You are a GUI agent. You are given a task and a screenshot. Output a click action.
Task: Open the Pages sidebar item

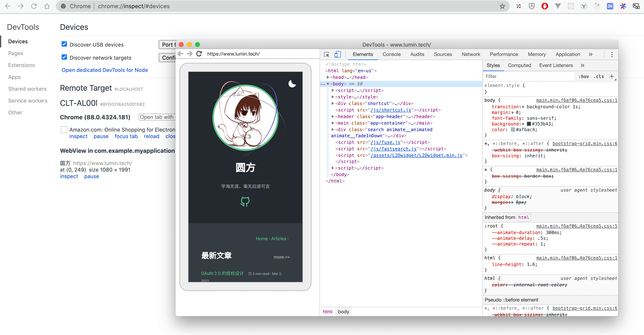point(16,53)
